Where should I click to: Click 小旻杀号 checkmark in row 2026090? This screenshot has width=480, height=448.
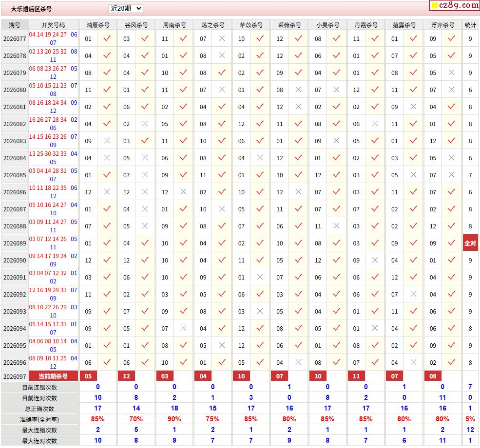(x=336, y=260)
